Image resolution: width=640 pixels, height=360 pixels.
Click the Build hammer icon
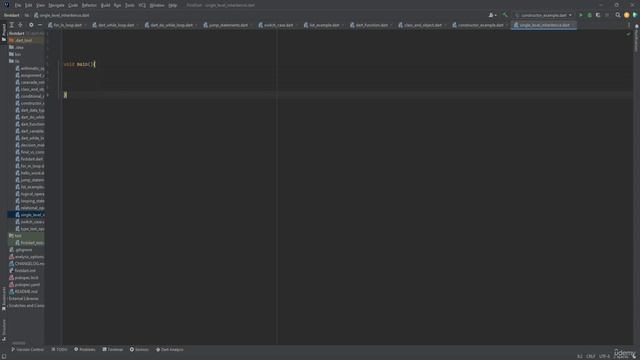(505, 15)
